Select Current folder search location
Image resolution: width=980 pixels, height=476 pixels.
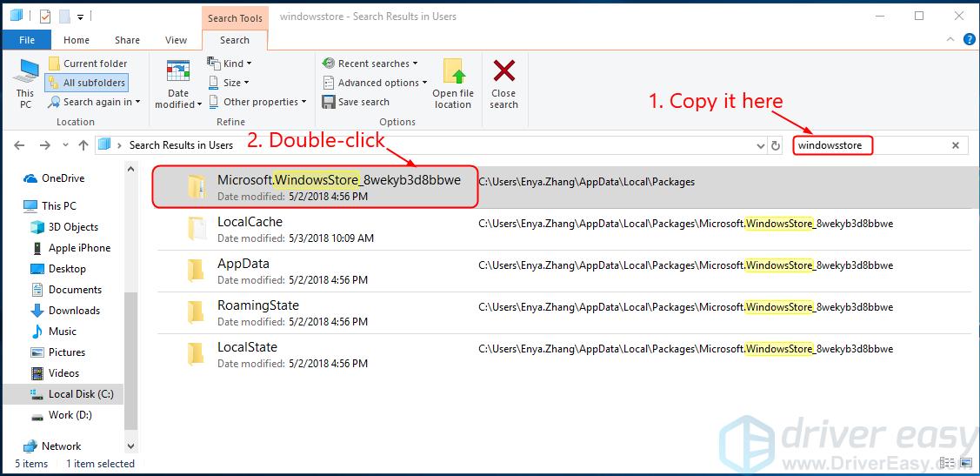click(x=88, y=64)
